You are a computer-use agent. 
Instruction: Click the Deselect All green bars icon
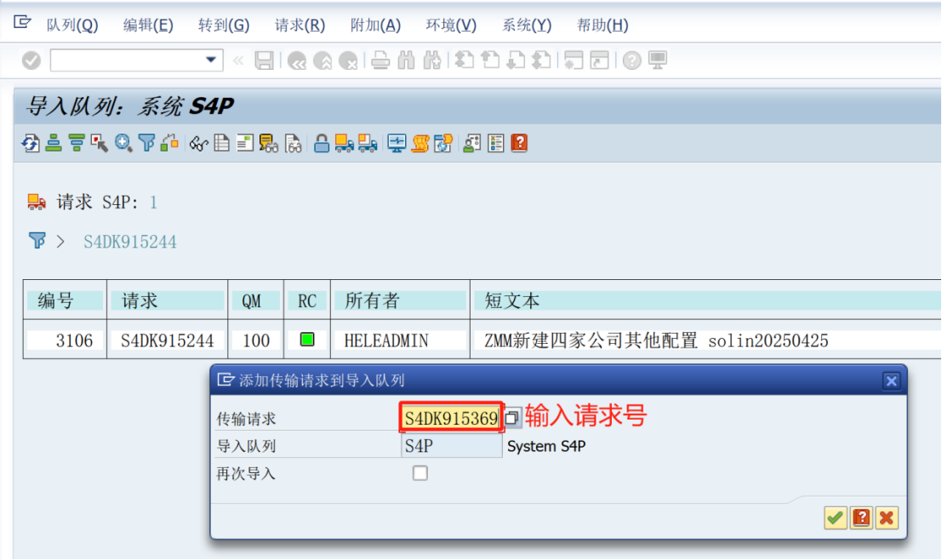(x=77, y=143)
